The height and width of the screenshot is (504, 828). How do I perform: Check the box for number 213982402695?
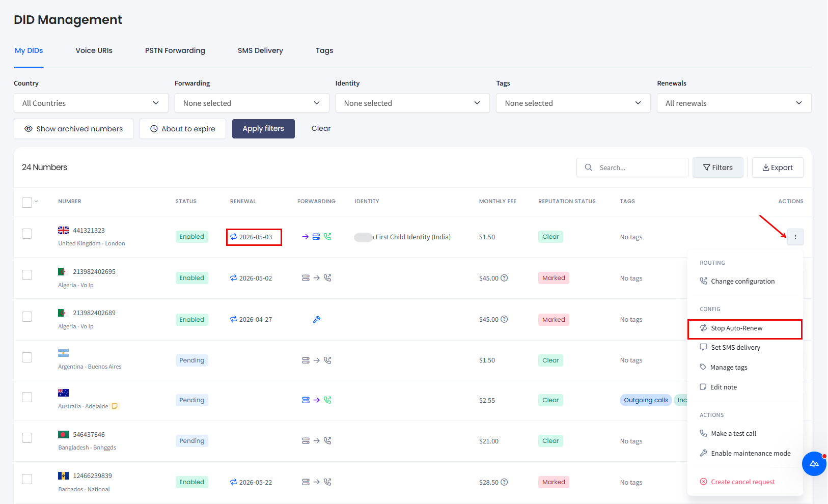click(x=27, y=275)
